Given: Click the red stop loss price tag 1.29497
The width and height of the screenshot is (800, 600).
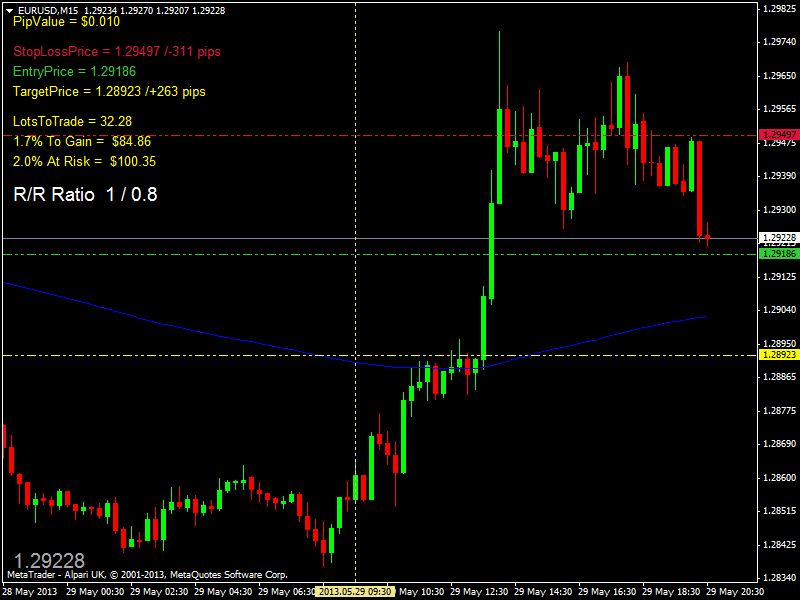Looking at the screenshot, I should pos(779,135).
